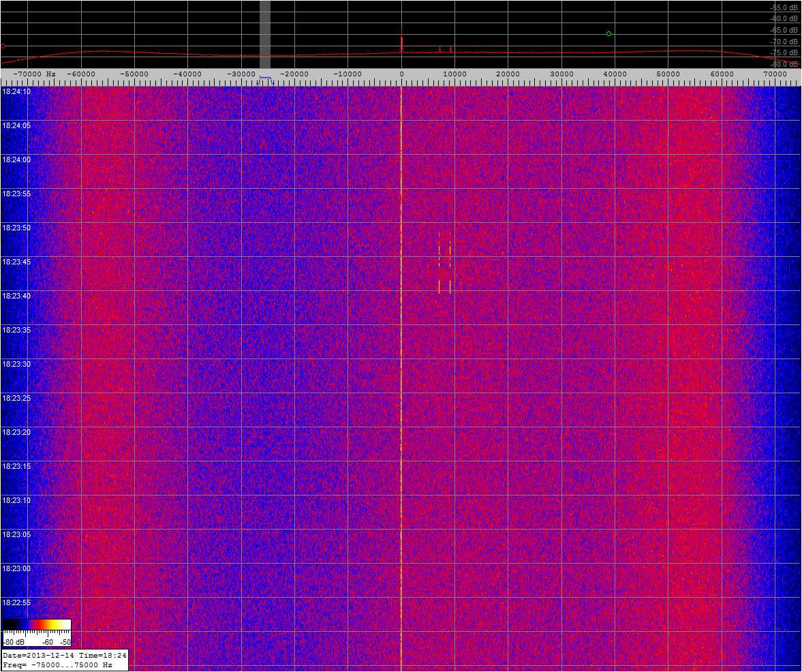This screenshot has height=672, width=802.
Task: Click the 40000 label on frequency axis
Action: point(615,74)
